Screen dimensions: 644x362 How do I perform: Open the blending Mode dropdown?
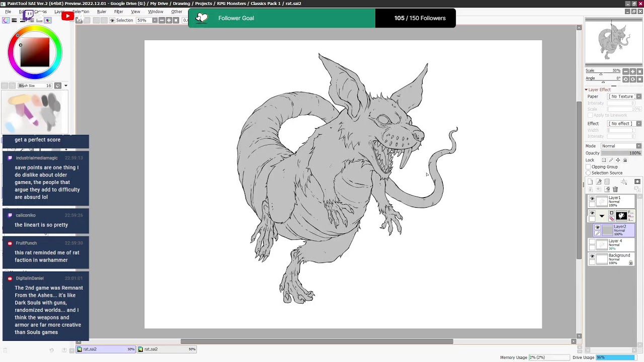[621, 146]
